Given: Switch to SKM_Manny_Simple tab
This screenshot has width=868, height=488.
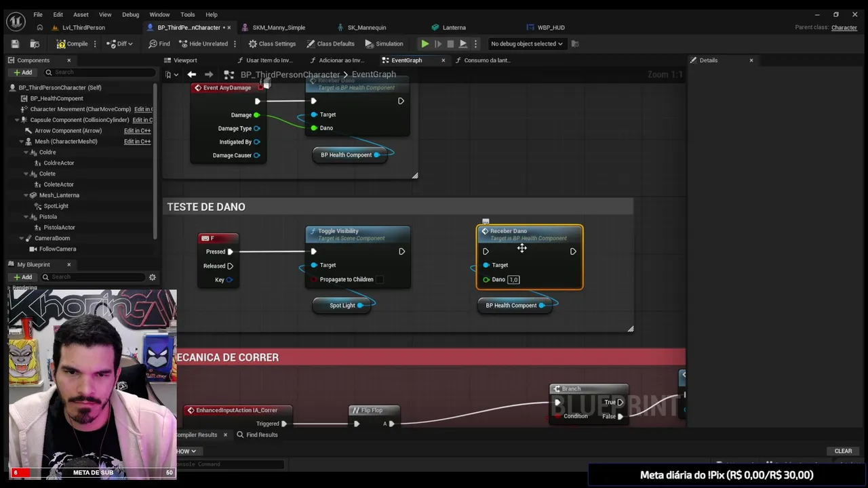Looking at the screenshot, I should pyautogui.click(x=279, y=28).
